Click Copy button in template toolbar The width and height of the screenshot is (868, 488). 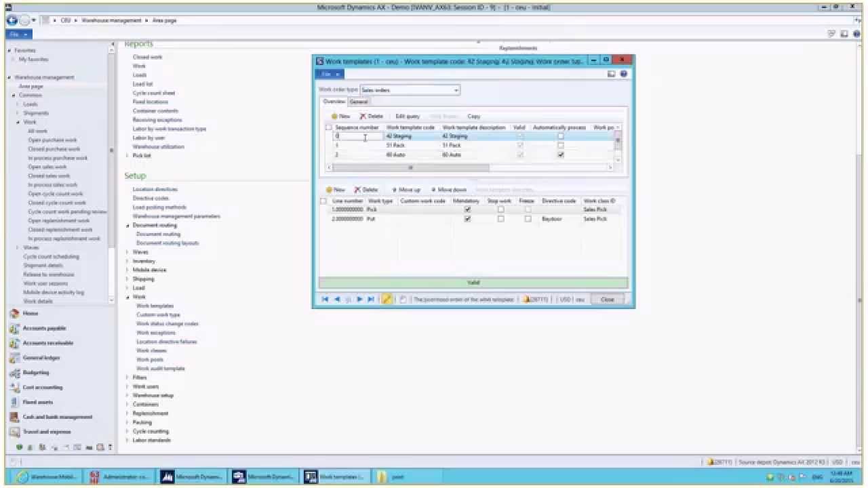click(474, 116)
